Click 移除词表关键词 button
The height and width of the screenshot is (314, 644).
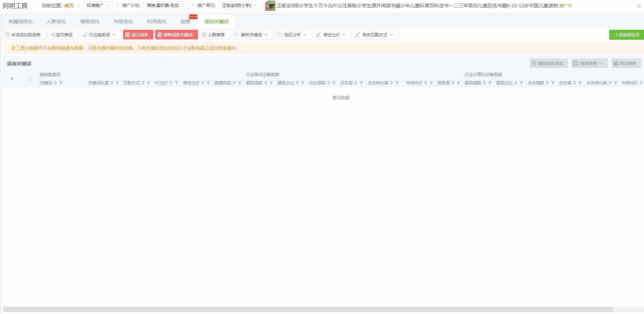point(177,35)
